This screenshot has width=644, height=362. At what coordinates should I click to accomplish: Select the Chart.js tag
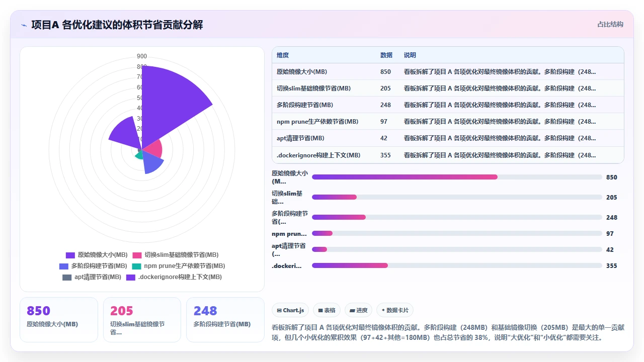[290, 310]
